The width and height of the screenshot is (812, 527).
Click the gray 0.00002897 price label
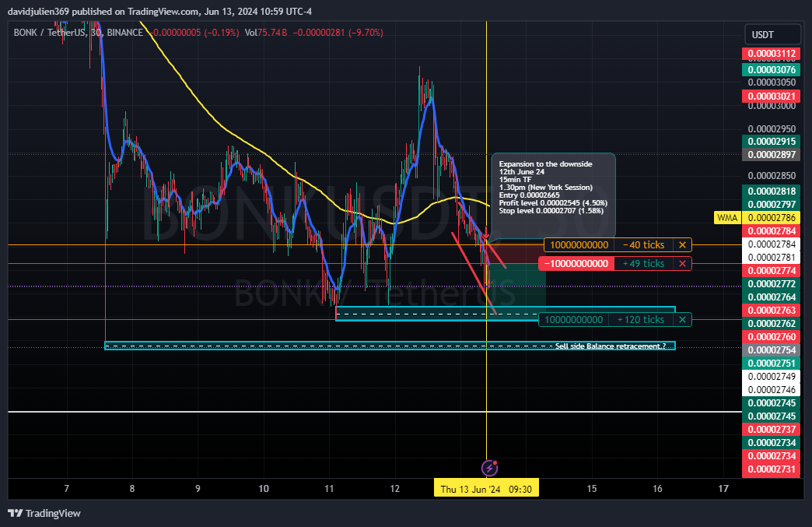click(772, 154)
